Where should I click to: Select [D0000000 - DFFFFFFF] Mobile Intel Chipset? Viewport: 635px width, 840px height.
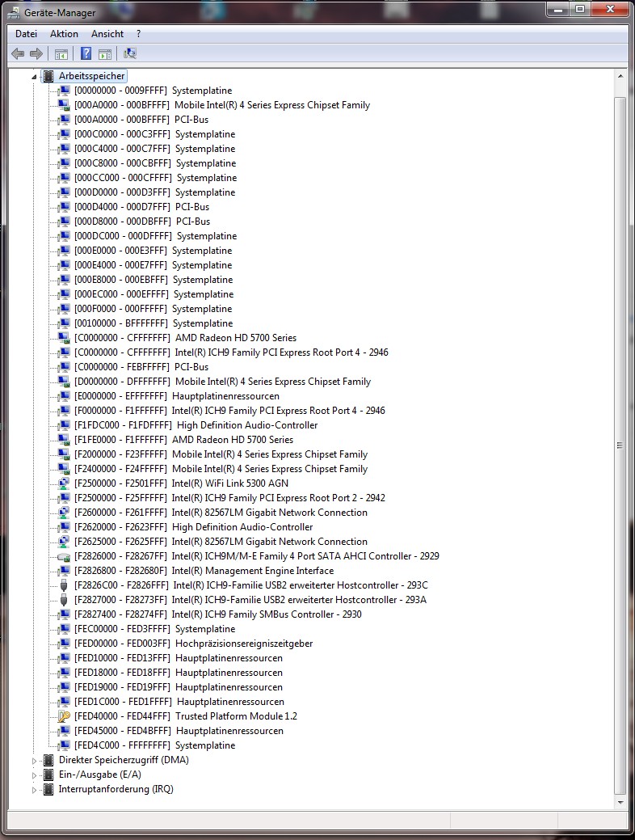pos(223,382)
